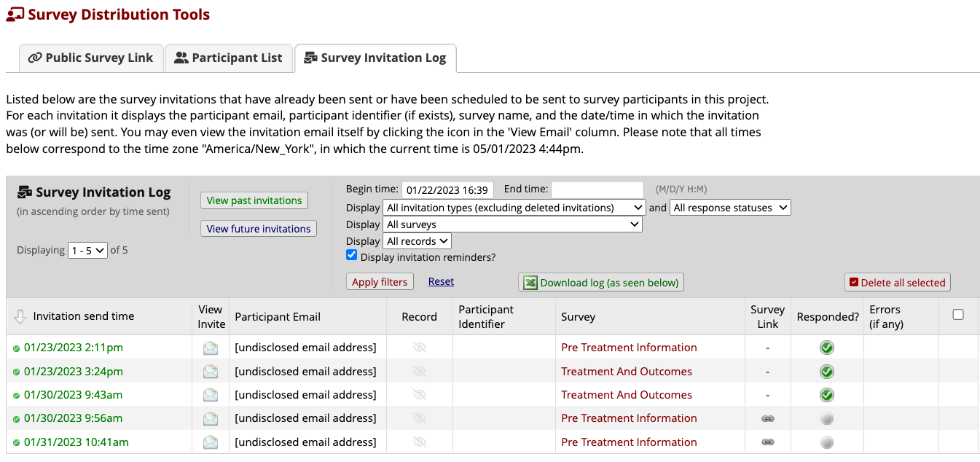This screenshot has width=980, height=462.
Task: Click the hidden record icon in the first row
Action: click(419, 348)
